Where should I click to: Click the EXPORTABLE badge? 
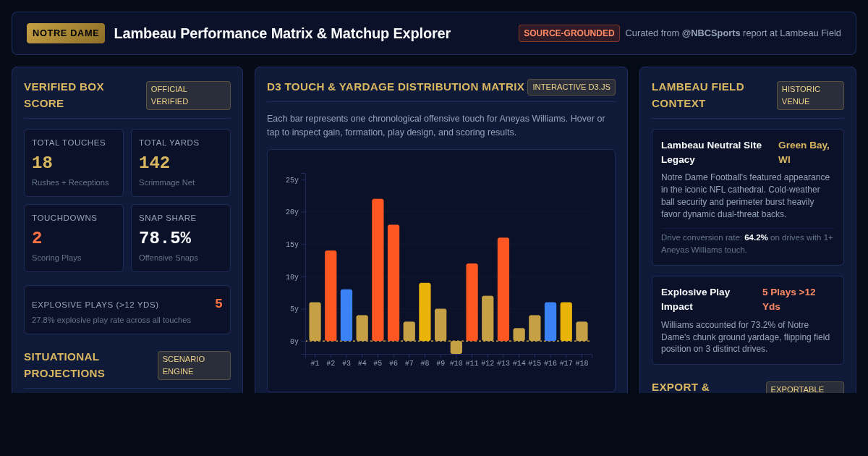pyautogui.click(x=805, y=389)
